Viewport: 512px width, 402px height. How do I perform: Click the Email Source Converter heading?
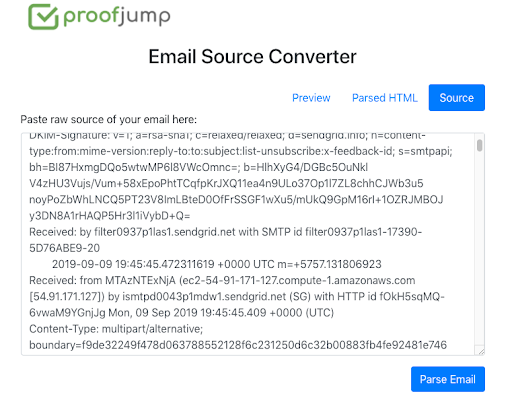tap(252, 56)
